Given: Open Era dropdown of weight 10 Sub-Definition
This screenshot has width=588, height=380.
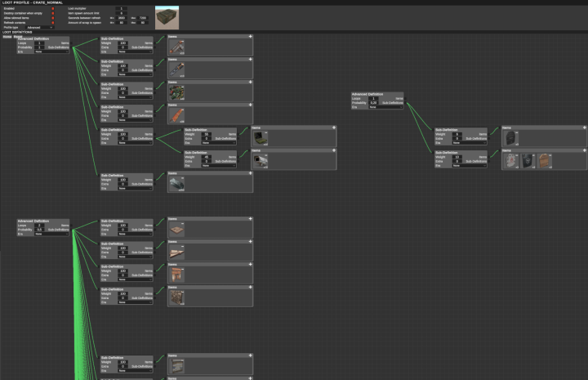Looking at the screenshot, I should point(470,166).
